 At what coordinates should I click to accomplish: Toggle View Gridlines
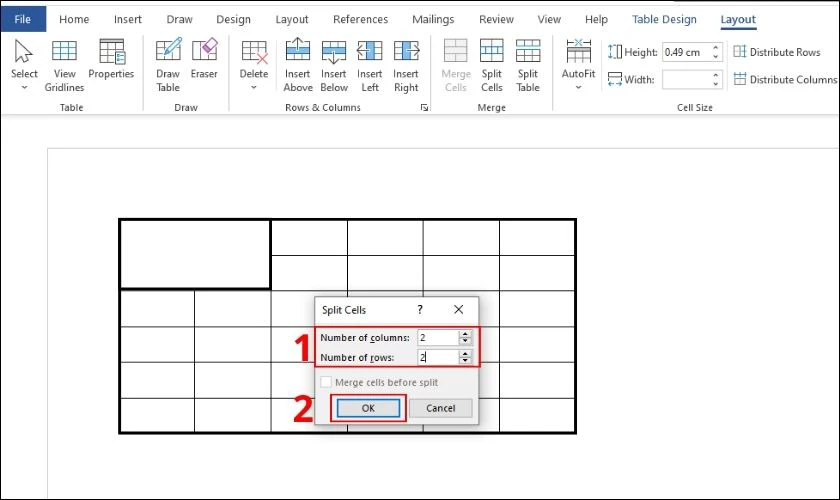click(64, 66)
